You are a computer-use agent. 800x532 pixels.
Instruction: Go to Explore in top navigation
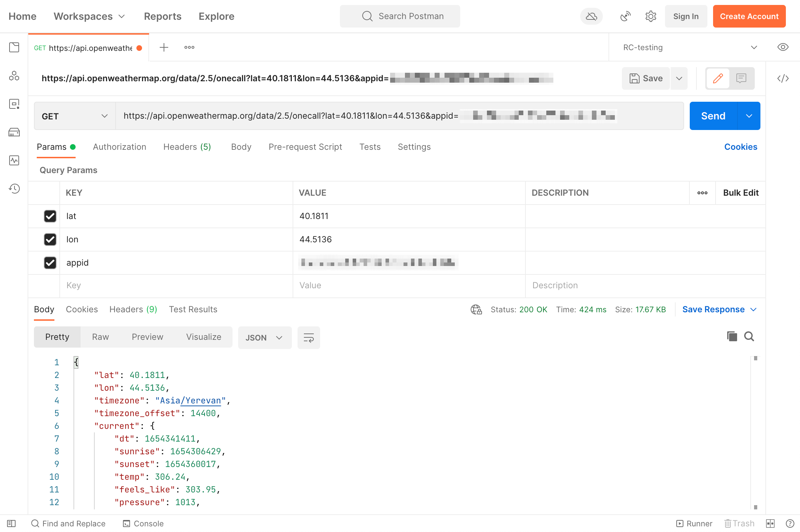click(216, 16)
